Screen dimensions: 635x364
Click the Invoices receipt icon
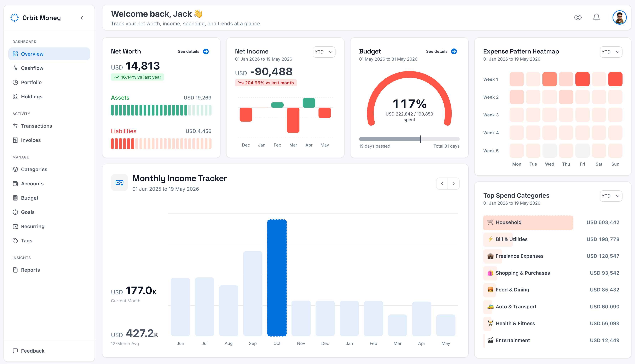click(15, 140)
